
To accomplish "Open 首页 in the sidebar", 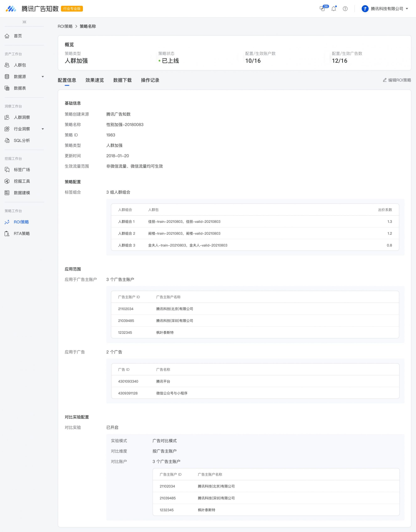I will tap(18, 36).
